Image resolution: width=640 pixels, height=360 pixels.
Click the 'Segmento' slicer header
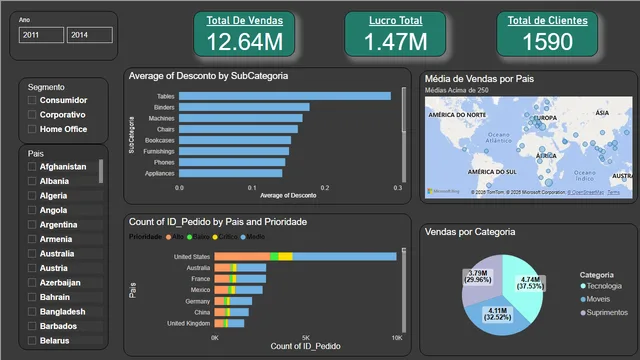pos(46,87)
